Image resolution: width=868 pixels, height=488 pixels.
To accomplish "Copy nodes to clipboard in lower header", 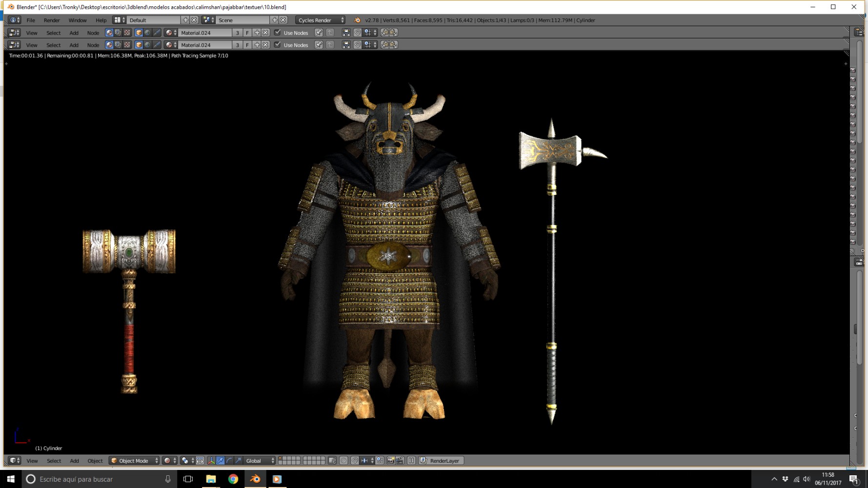I will coord(384,45).
